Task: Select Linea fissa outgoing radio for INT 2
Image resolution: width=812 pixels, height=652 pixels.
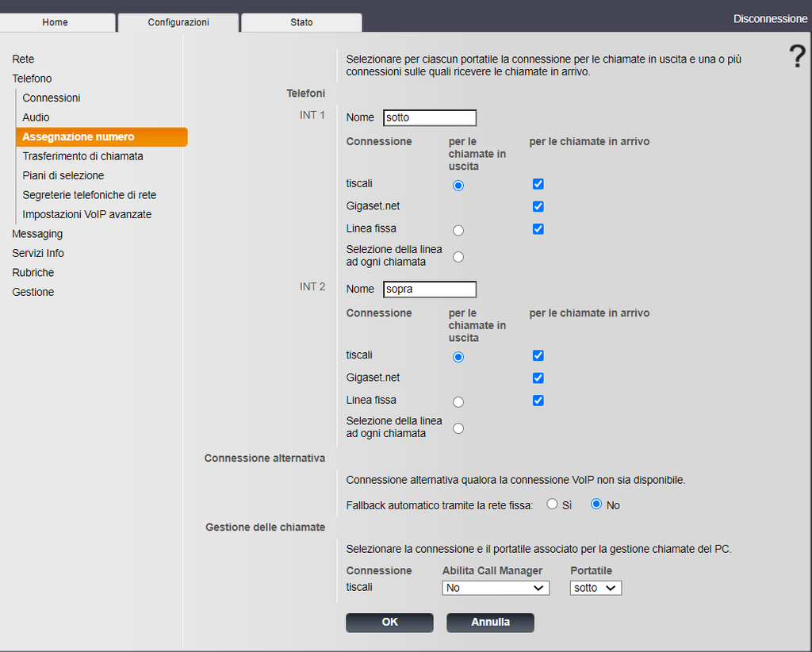Action: [x=458, y=402]
